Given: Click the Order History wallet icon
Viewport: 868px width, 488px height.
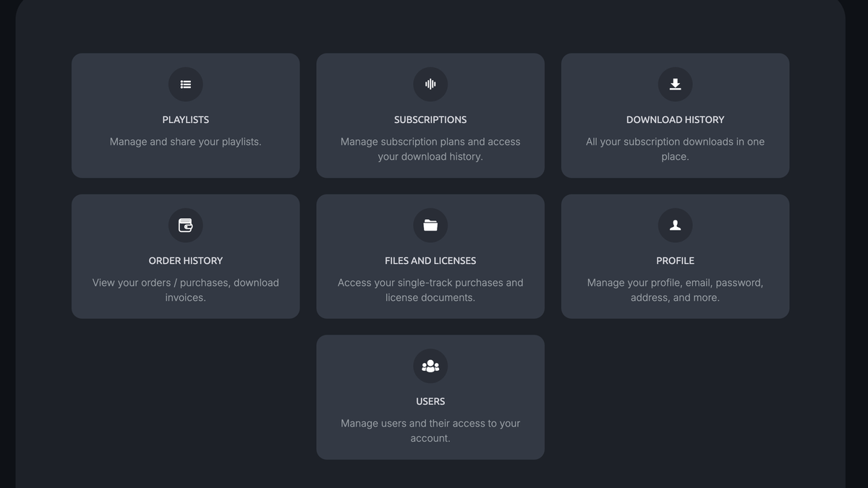Looking at the screenshot, I should [186, 226].
